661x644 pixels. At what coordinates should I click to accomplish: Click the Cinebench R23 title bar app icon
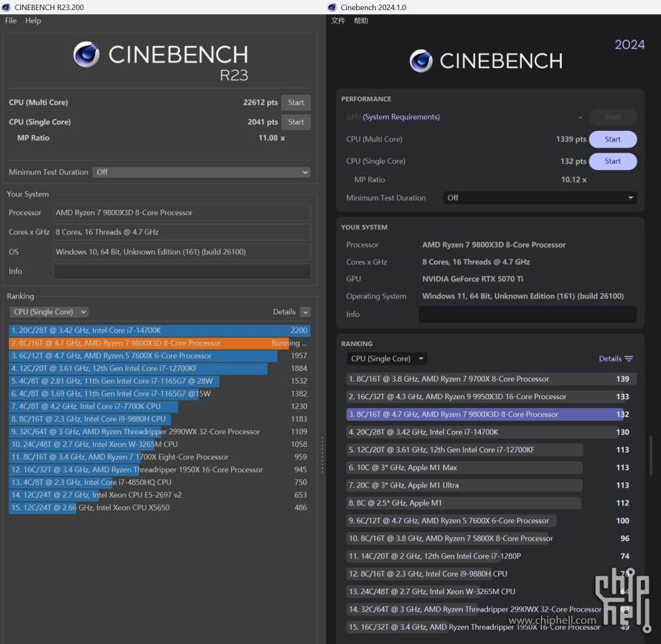pyautogui.click(x=6, y=7)
